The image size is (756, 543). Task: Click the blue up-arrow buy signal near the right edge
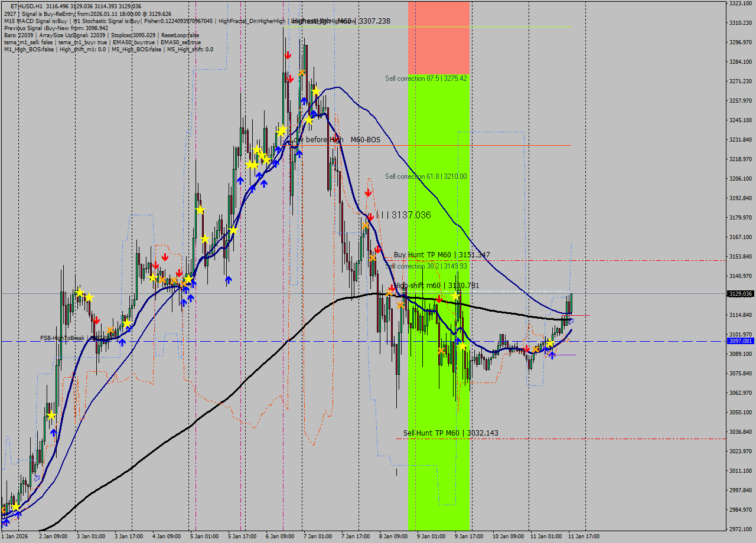pyautogui.click(x=552, y=355)
